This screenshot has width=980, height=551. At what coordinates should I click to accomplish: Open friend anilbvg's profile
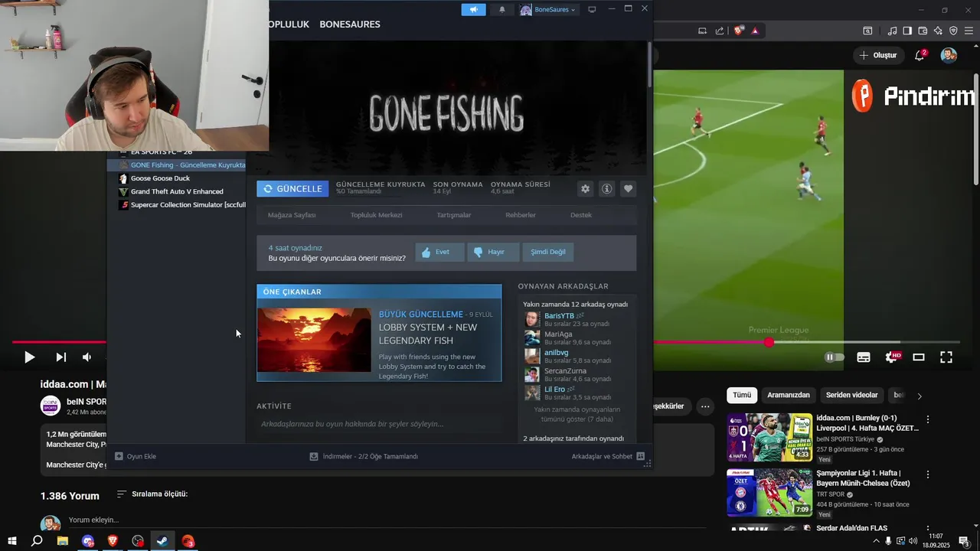tap(556, 353)
